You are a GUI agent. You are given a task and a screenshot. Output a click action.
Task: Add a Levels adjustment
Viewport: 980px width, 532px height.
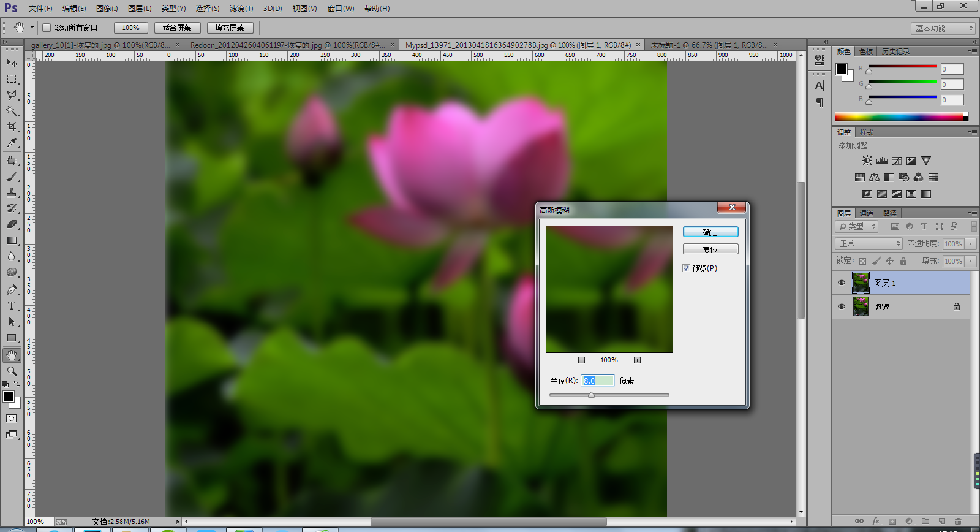click(882, 161)
